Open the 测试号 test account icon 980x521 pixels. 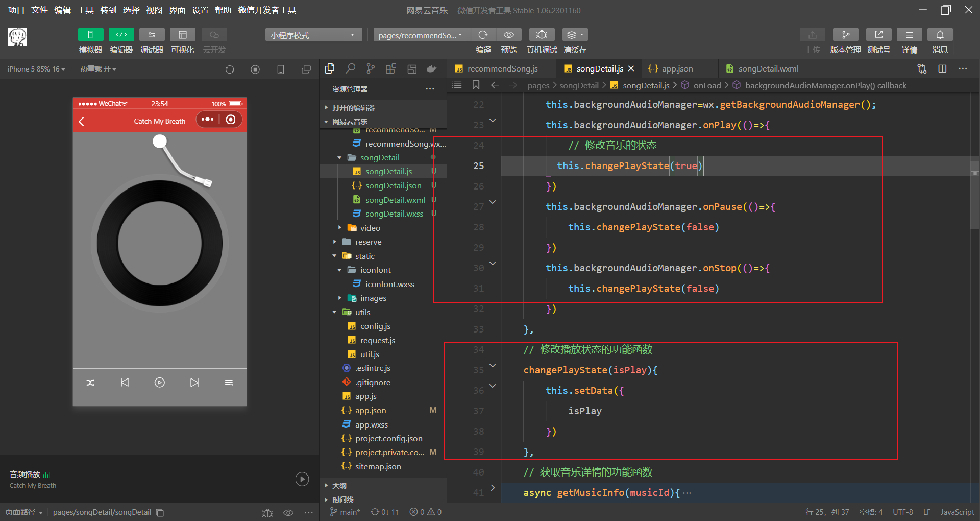(x=879, y=35)
